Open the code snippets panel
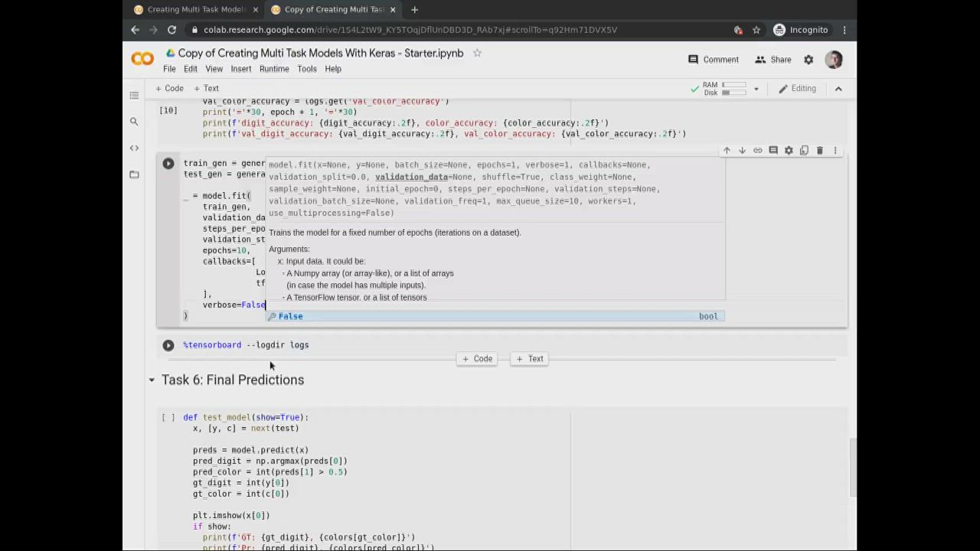Screen dimensions: 980x551 [x=134, y=148]
